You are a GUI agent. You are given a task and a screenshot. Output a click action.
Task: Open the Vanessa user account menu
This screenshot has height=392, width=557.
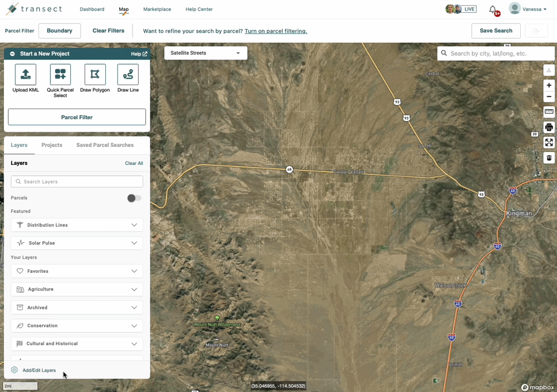(x=527, y=9)
